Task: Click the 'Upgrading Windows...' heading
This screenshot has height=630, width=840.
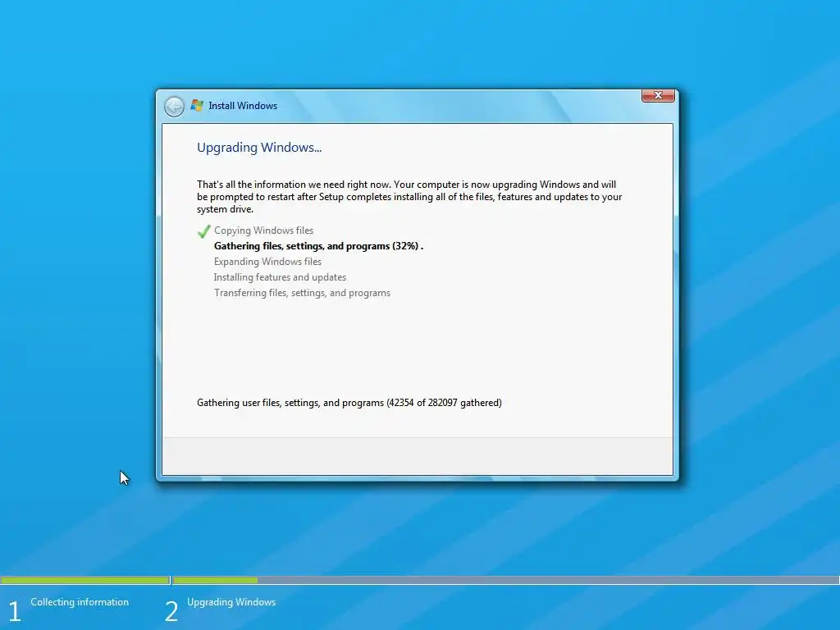Action: 259,148
